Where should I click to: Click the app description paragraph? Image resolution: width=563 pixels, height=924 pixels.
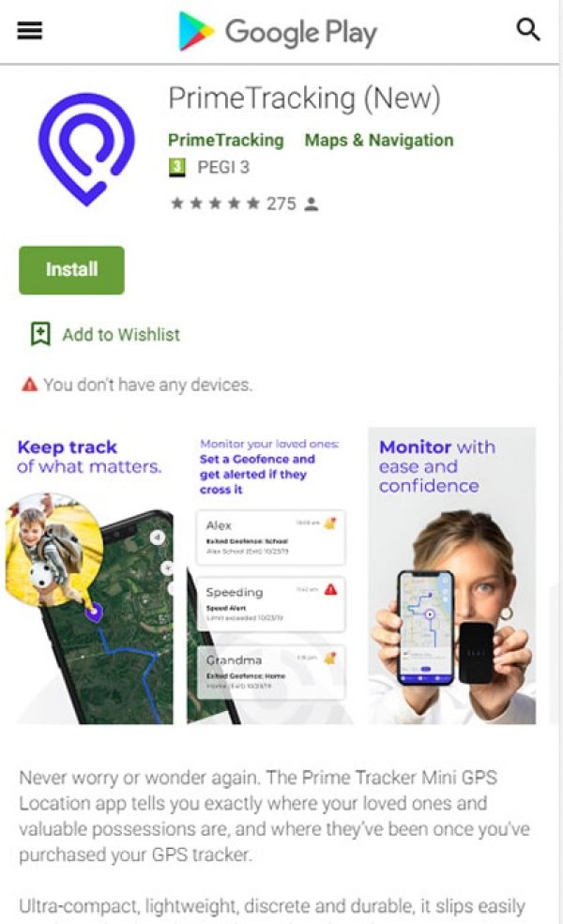click(274, 816)
